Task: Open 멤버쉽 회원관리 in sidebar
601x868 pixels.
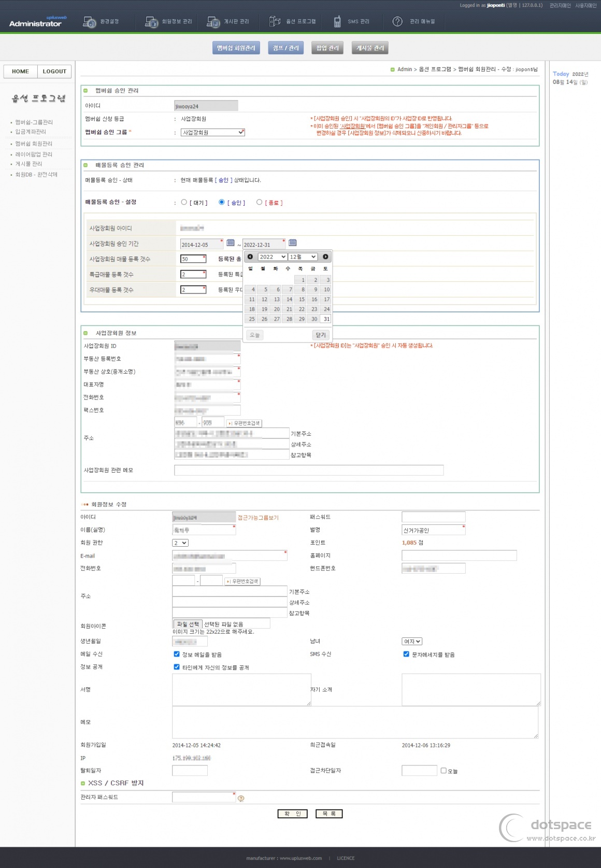Action: [x=34, y=144]
